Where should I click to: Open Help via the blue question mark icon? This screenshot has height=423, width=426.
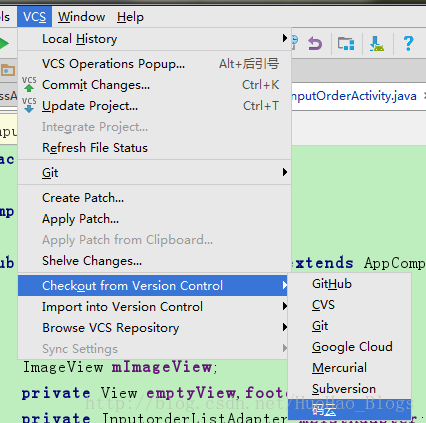click(x=408, y=43)
